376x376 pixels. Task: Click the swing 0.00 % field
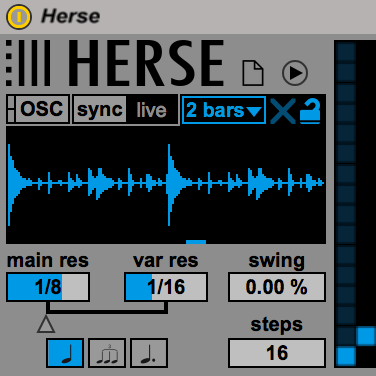(x=277, y=287)
